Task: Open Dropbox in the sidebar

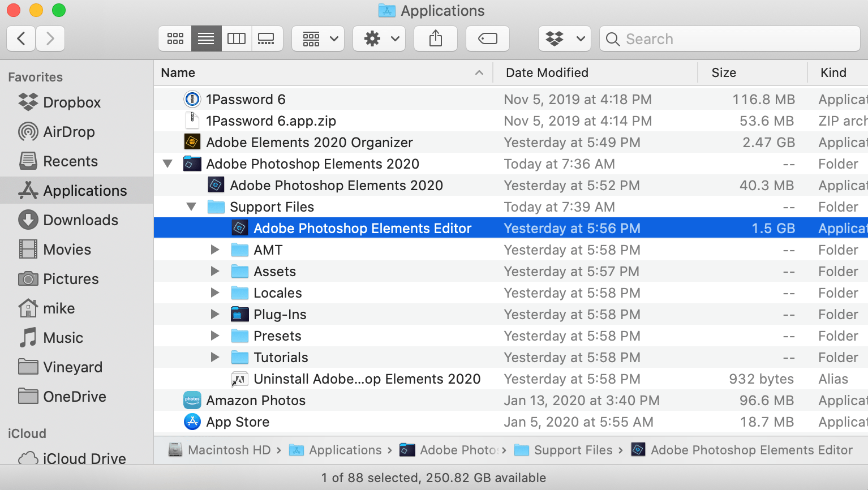Action: (77, 102)
